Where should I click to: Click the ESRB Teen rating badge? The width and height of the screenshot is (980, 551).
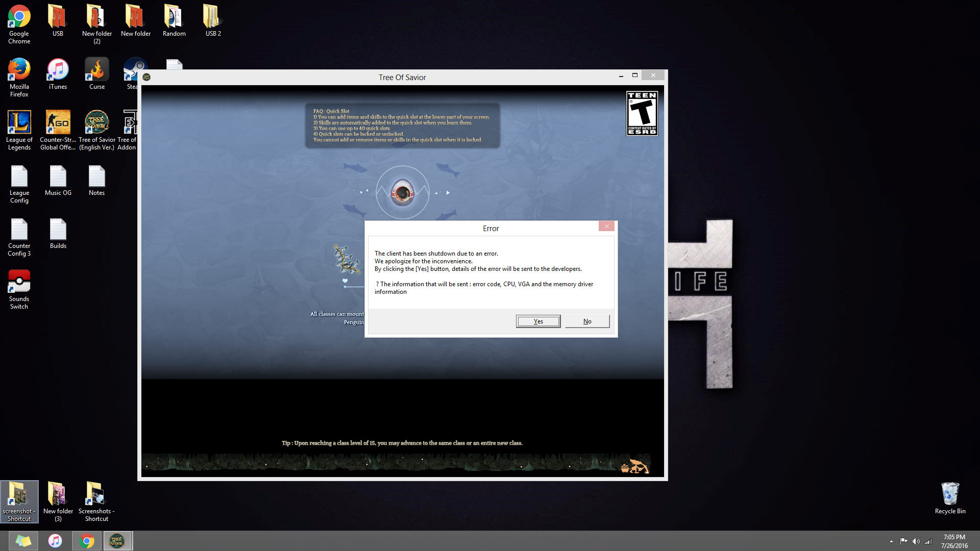(642, 113)
